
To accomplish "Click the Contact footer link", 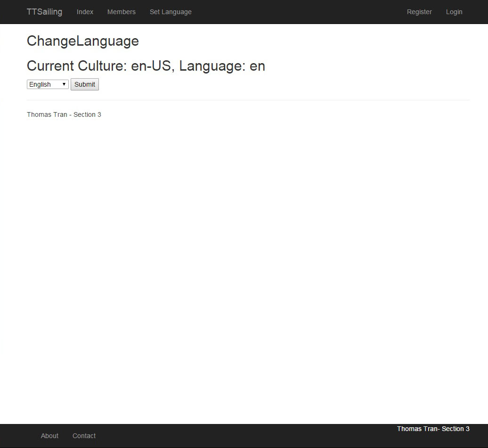I will (x=84, y=436).
